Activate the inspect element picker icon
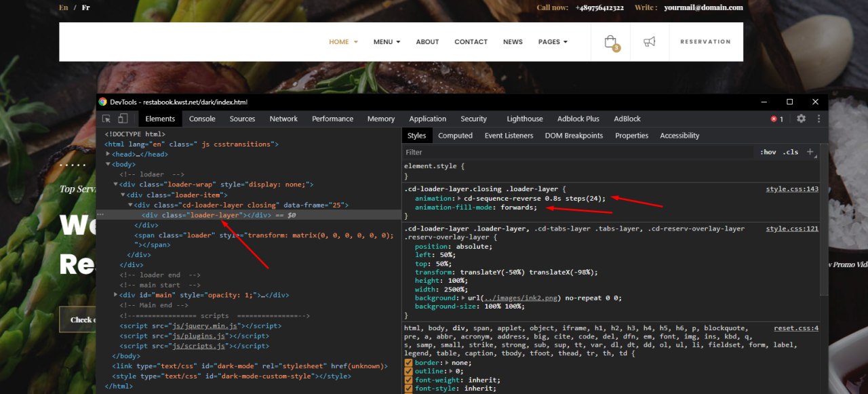 coord(106,119)
